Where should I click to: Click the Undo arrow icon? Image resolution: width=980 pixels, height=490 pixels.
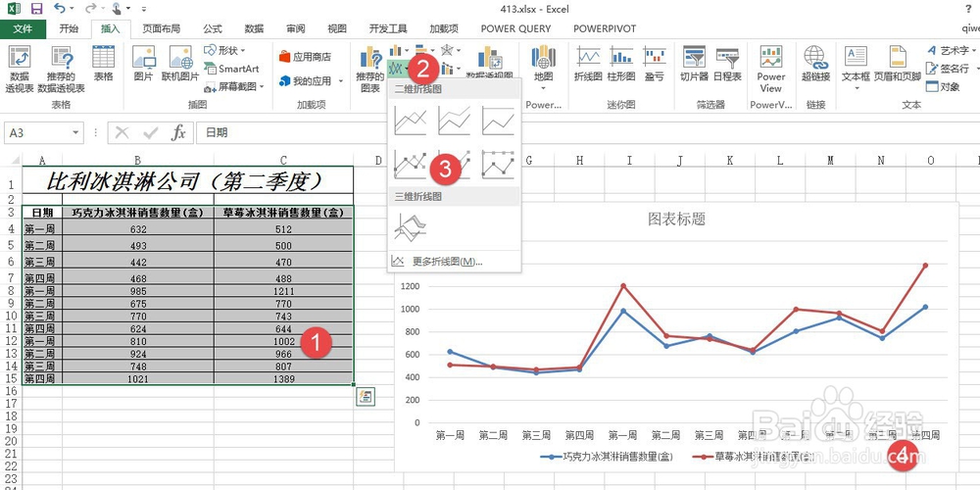point(60,8)
